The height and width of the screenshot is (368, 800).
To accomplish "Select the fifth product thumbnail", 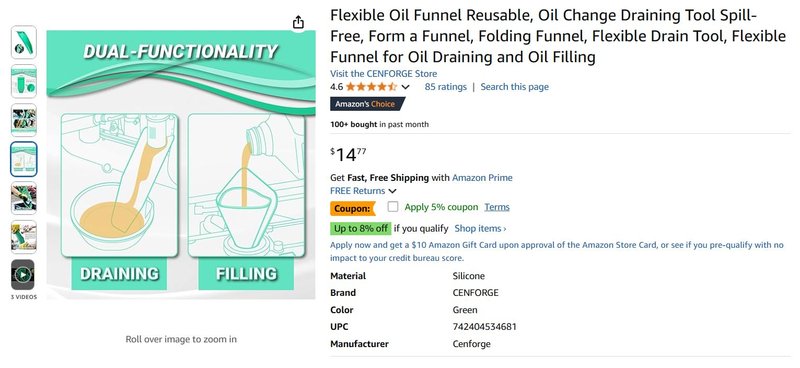I will pos(23,198).
